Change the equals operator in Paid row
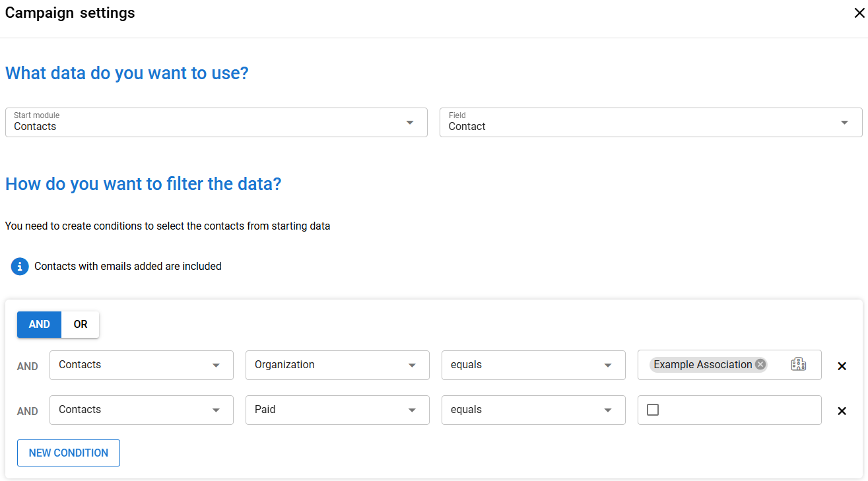Screen dimensions: 868x481 [533, 410]
